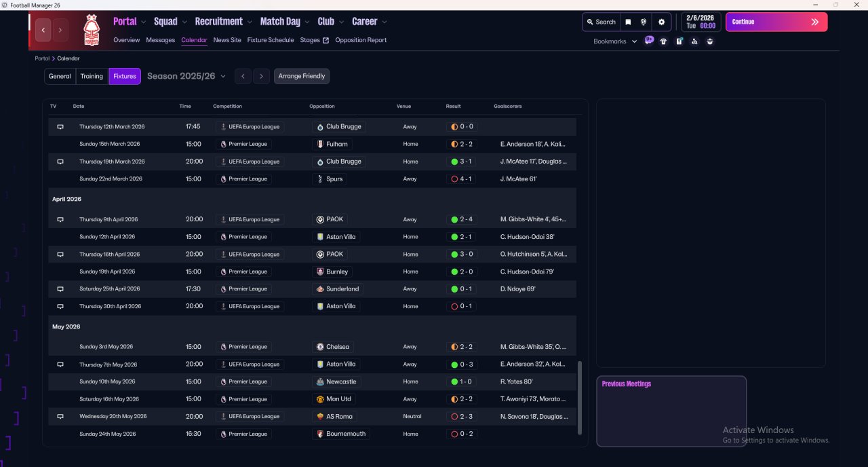Screen dimensions: 868x467
Task: Go to previous season arrow
Action: click(x=243, y=76)
